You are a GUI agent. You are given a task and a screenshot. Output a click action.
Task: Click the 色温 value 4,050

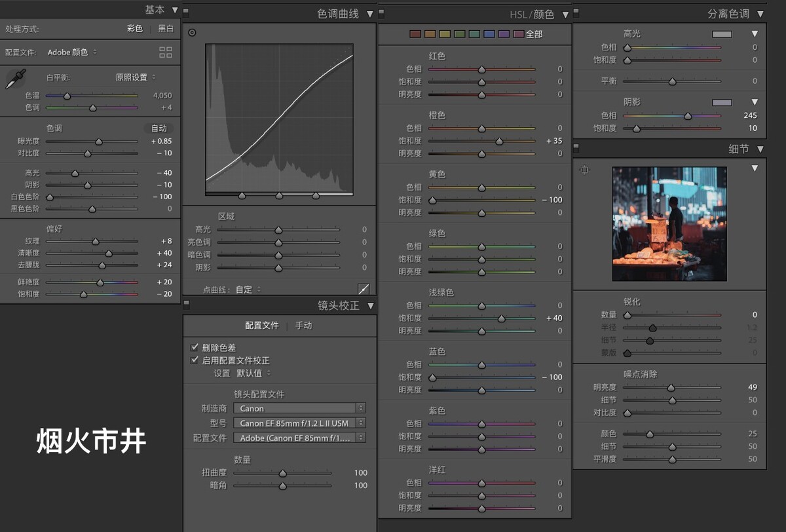(162, 96)
